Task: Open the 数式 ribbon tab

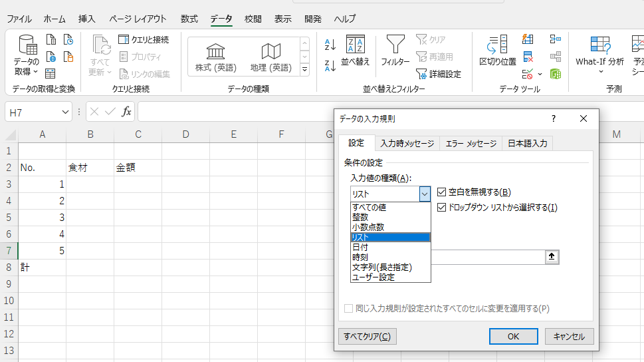Action: point(189,19)
